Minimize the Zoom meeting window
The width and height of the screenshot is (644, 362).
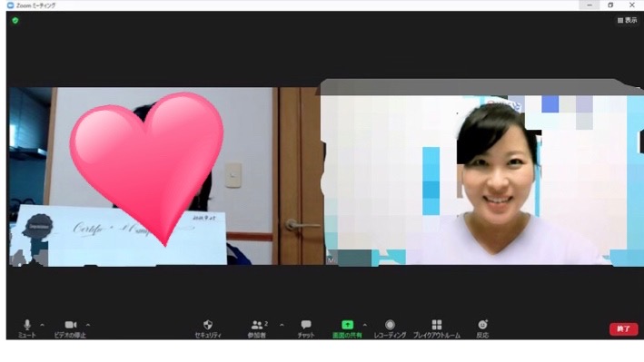click(590, 5)
